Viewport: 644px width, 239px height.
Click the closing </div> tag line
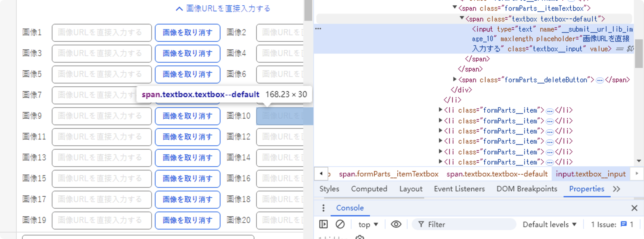click(461, 90)
